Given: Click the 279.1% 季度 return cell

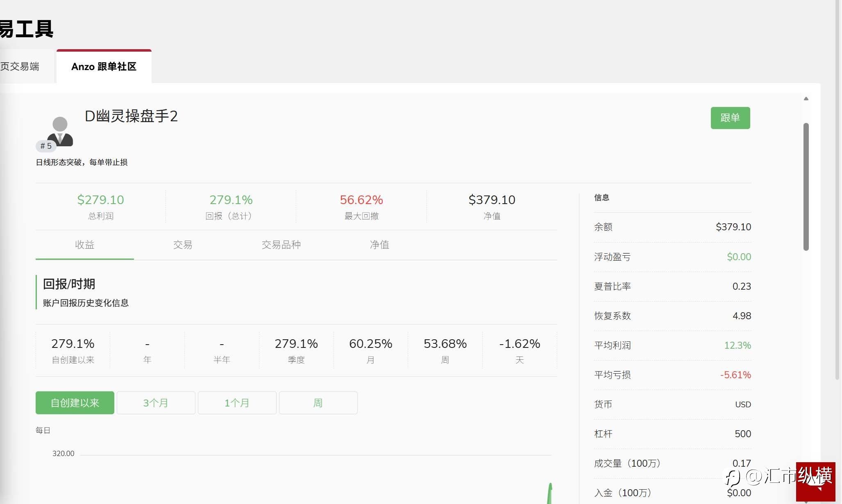Looking at the screenshot, I should 296,350.
